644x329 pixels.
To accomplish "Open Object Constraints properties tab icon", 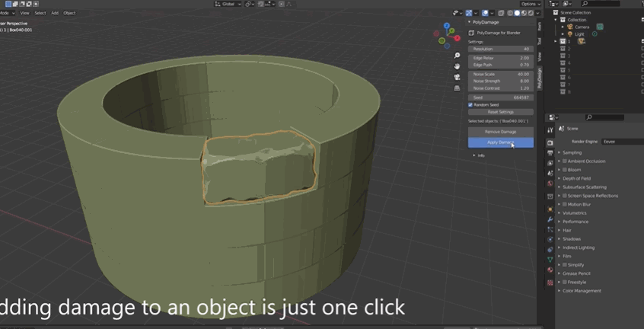I will tap(550, 250).
